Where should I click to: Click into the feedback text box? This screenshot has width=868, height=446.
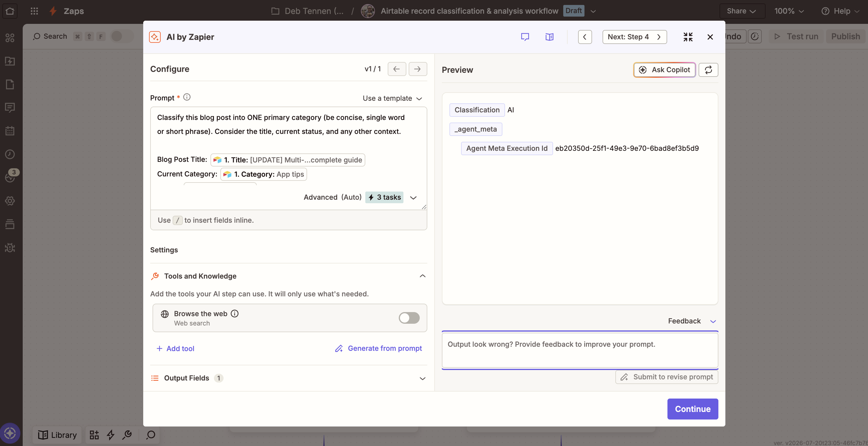click(x=580, y=350)
